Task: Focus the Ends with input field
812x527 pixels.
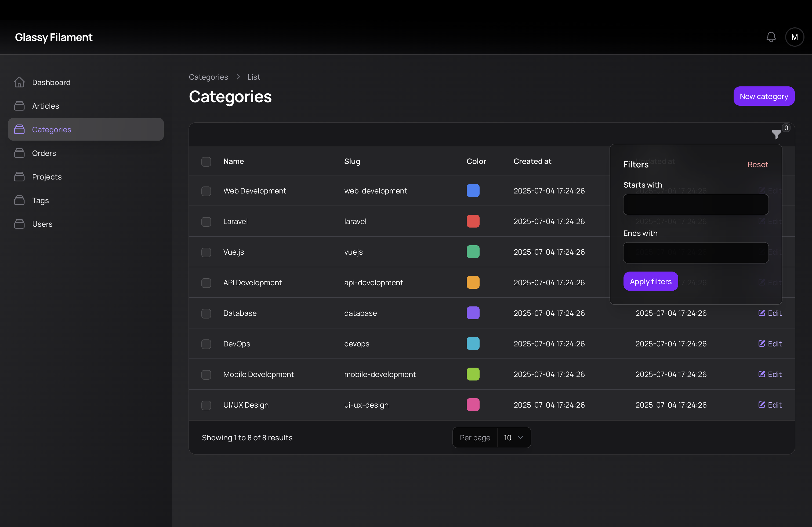Action: (696, 252)
